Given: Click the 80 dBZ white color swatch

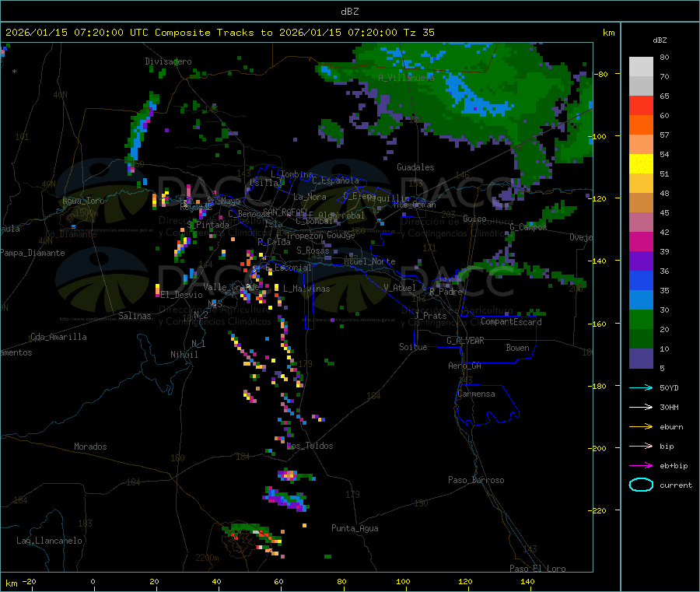Looking at the screenshot, I should (641, 67).
